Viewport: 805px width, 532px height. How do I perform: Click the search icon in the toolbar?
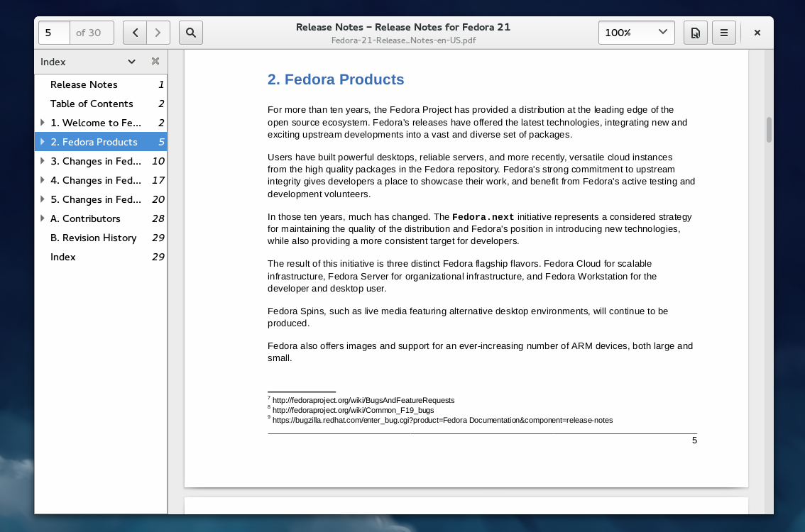[x=190, y=33]
